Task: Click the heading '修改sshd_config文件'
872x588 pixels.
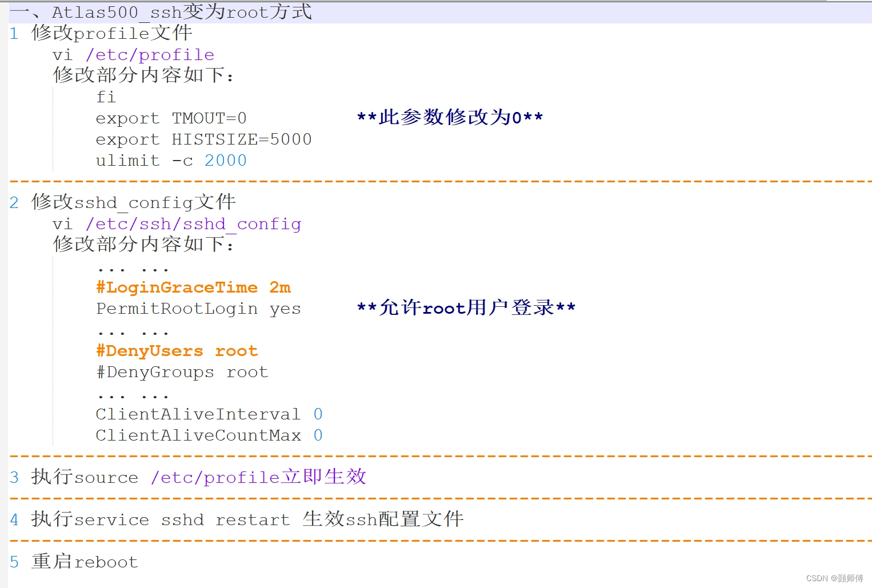Action: pos(133,202)
